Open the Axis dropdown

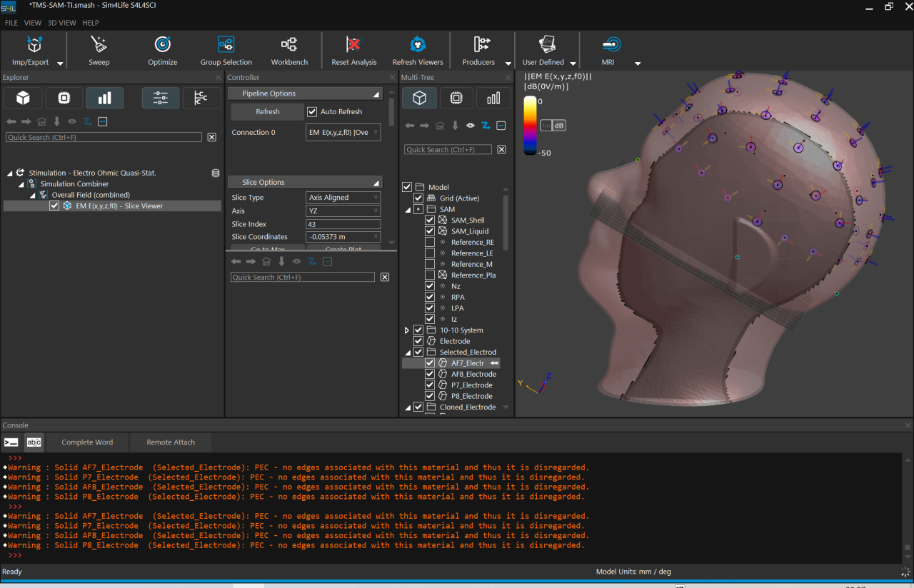(x=343, y=211)
